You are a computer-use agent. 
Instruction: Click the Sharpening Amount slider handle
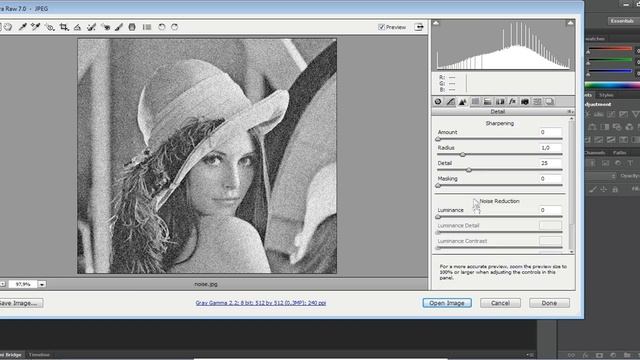[x=438, y=139]
